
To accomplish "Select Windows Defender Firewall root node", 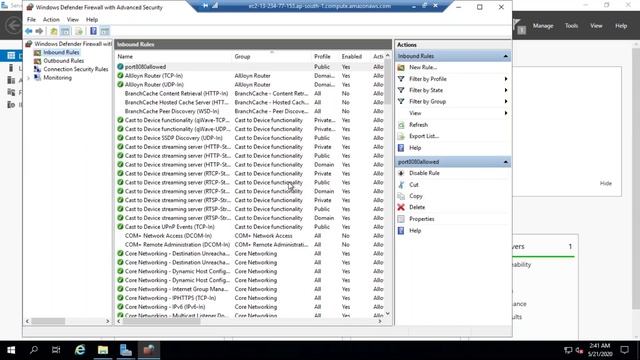I will 73,44.
